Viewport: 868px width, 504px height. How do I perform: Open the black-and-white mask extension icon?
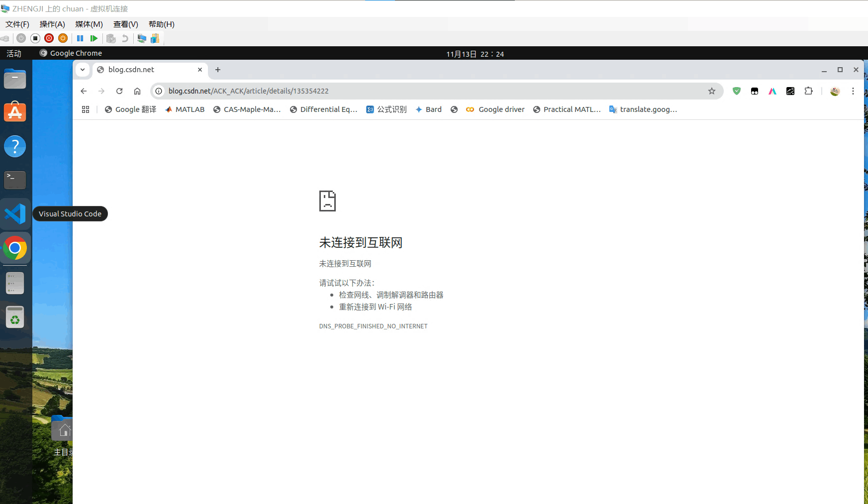point(755,91)
